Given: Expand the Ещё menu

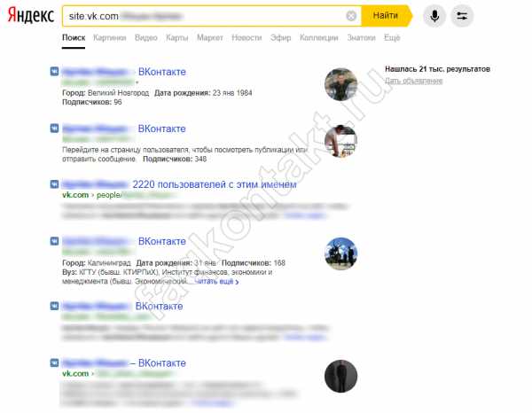Looking at the screenshot, I should tap(392, 37).
